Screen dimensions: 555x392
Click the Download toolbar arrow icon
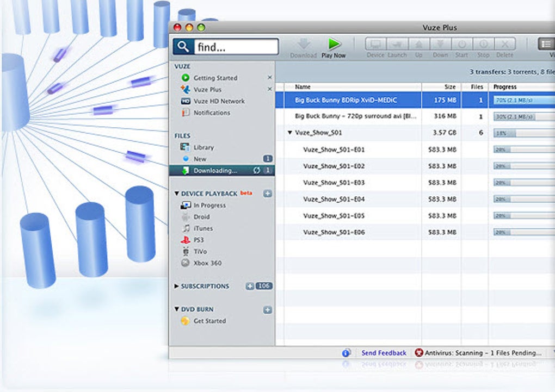point(303,44)
